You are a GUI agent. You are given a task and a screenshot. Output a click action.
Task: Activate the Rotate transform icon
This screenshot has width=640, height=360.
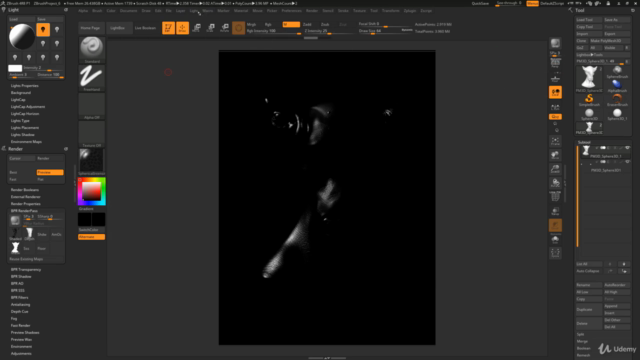(x=225, y=28)
